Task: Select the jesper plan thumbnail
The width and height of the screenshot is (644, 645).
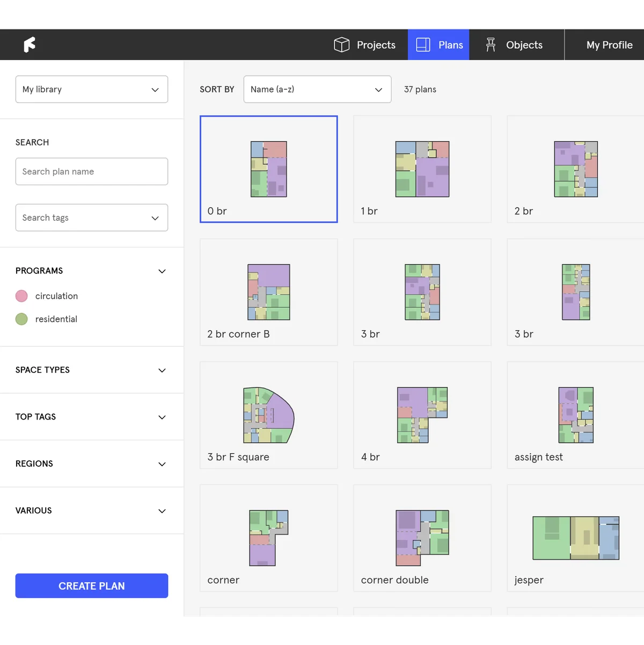Action: pyautogui.click(x=576, y=538)
